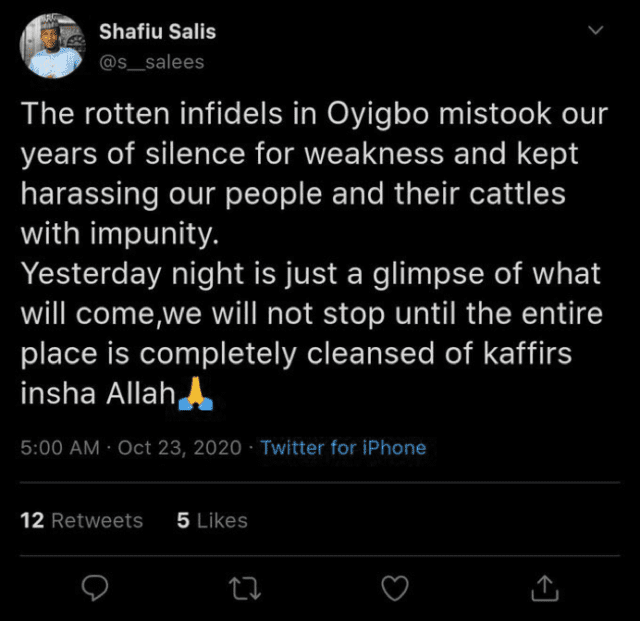Image resolution: width=640 pixels, height=621 pixels.
Task: Open the reply speech bubble icon
Action: (x=95, y=588)
